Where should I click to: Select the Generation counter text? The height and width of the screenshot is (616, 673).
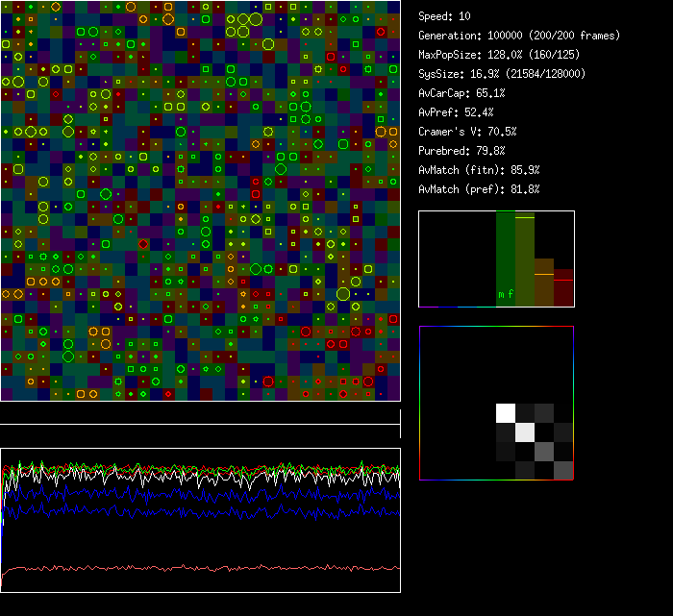click(x=519, y=36)
